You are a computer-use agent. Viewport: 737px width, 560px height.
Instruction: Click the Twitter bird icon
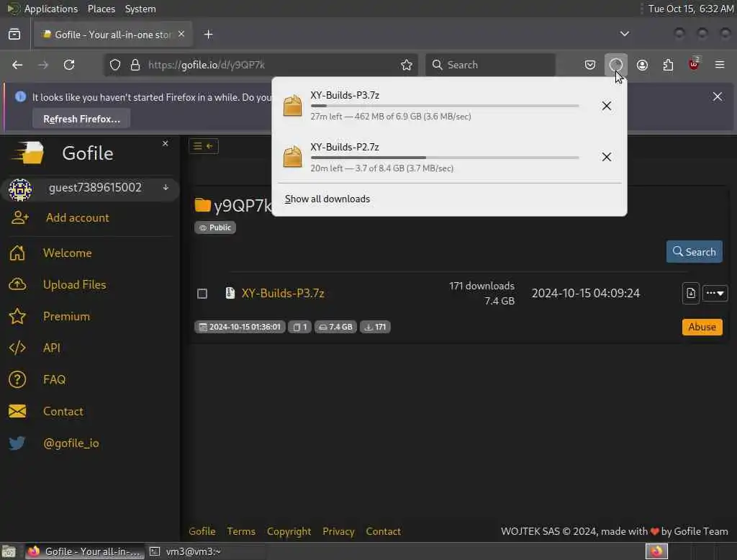click(17, 443)
